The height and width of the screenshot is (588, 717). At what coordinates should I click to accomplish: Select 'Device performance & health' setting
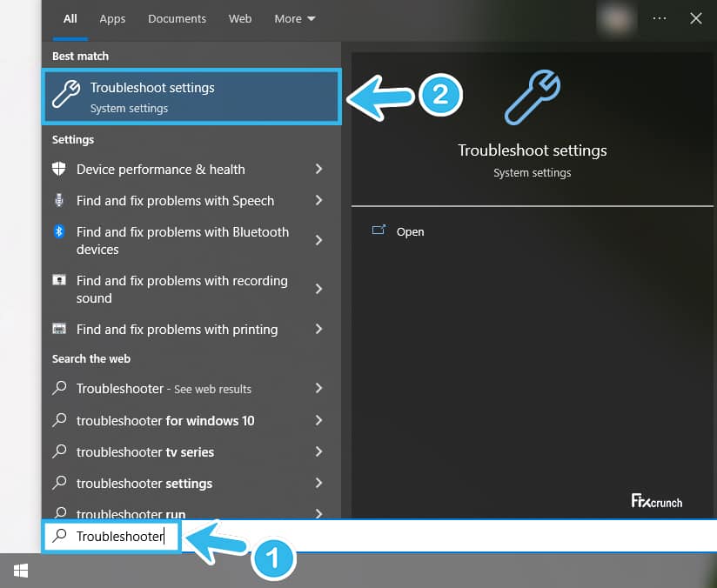point(191,169)
